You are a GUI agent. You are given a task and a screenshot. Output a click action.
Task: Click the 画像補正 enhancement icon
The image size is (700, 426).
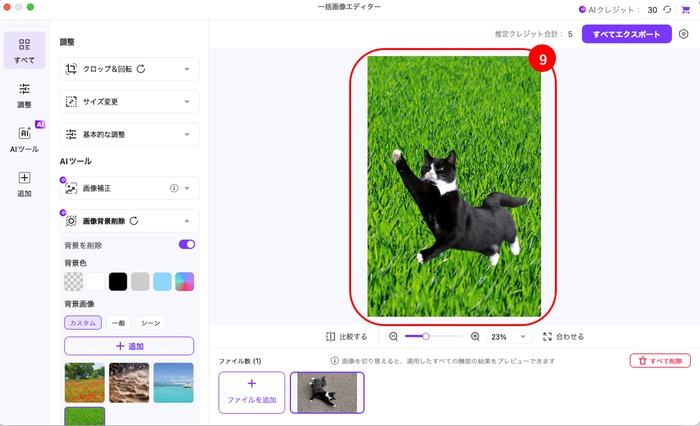(x=71, y=188)
